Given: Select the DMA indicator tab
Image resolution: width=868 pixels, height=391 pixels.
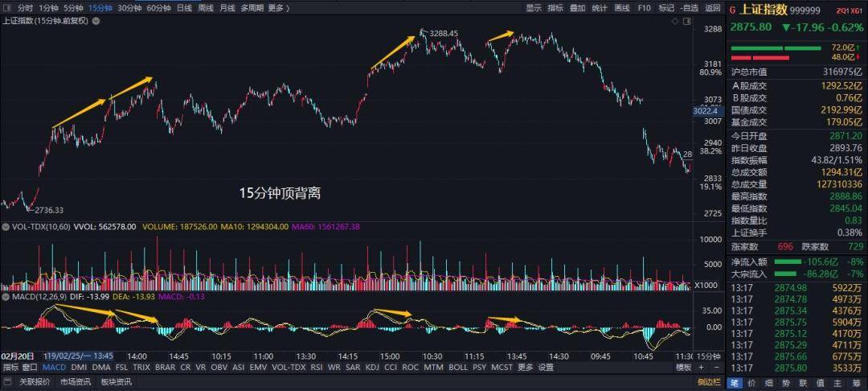Looking at the screenshot, I should pyautogui.click(x=101, y=367).
